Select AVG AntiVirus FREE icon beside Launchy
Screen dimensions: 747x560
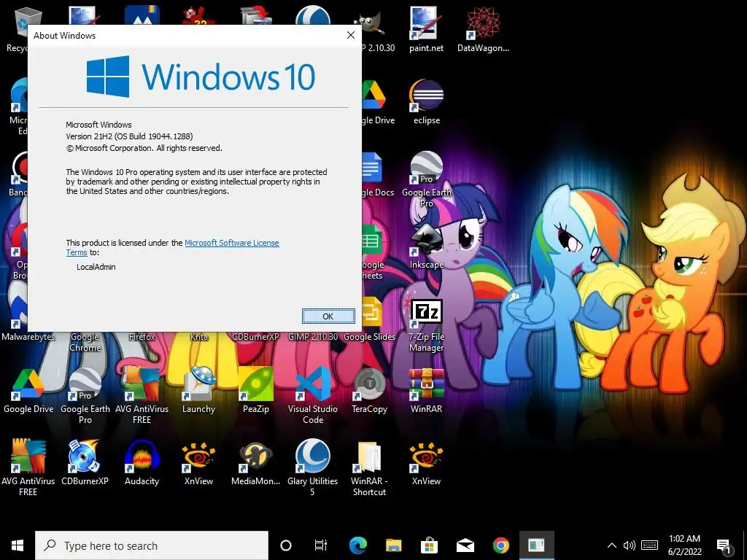[142, 394]
